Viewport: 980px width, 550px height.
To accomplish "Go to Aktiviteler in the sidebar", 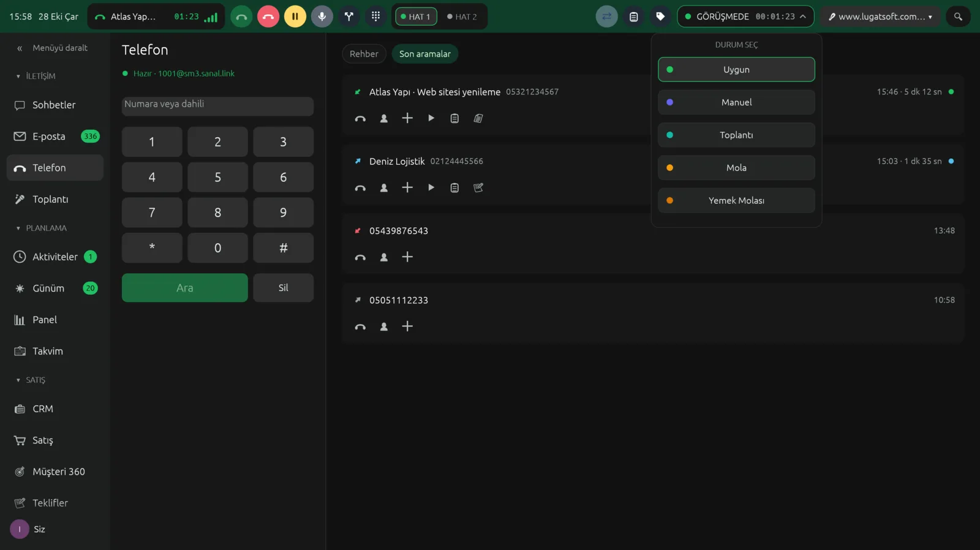I will click(x=55, y=257).
